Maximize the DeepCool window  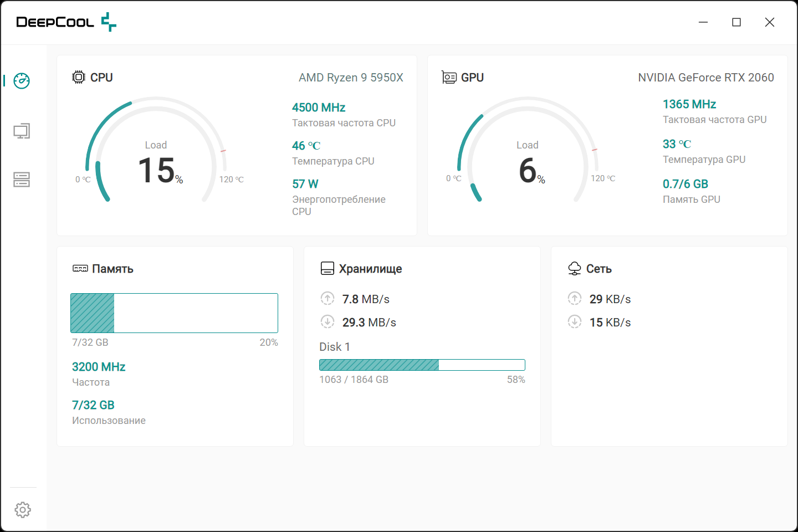[736, 22]
